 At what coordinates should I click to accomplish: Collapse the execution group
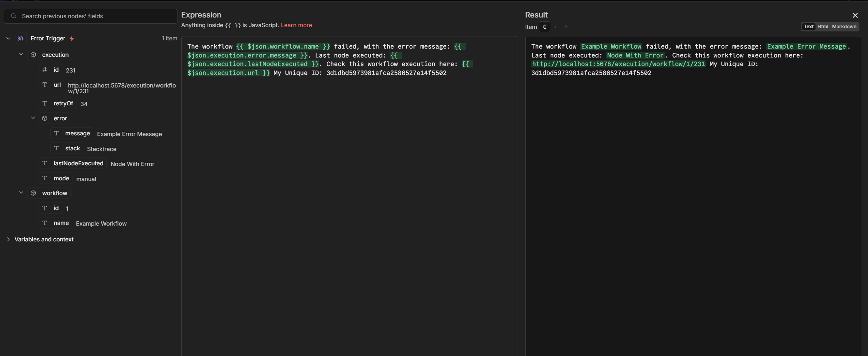21,54
